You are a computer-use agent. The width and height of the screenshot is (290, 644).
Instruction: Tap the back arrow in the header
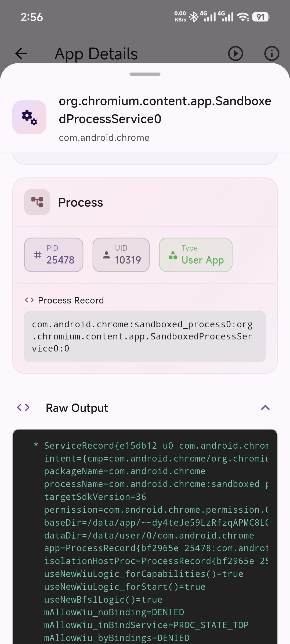coord(21,53)
